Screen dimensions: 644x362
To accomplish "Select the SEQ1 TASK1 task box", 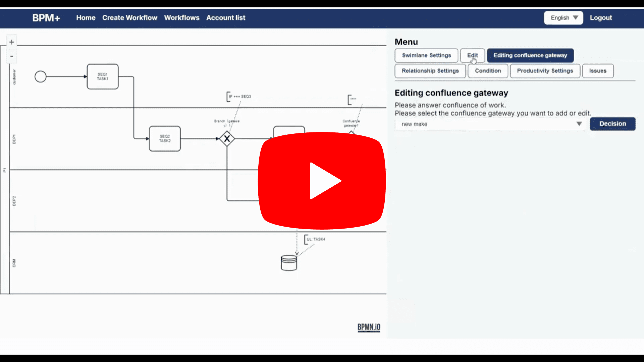I will pos(103,77).
